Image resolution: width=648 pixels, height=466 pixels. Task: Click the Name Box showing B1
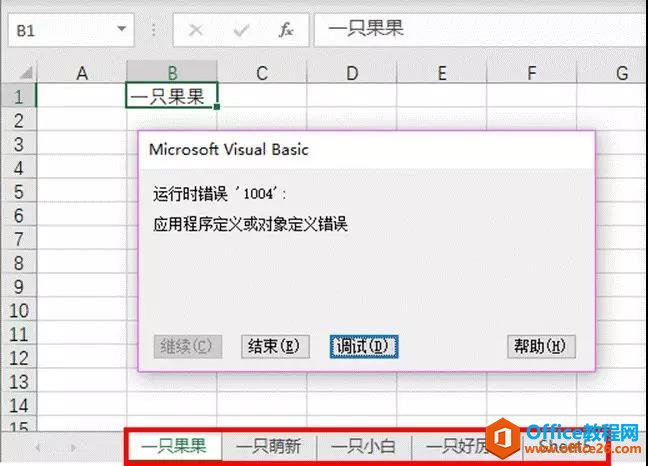tap(71, 30)
